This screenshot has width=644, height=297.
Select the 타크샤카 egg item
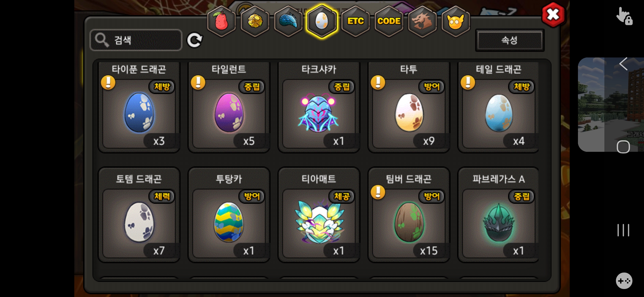click(x=319, y=107)
